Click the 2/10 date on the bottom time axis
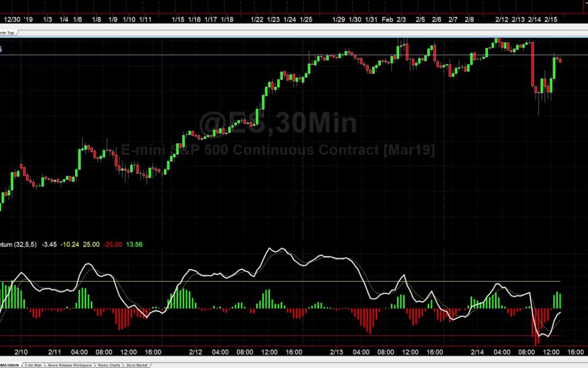This screenshot has width=588, height=368. [21, 352]
